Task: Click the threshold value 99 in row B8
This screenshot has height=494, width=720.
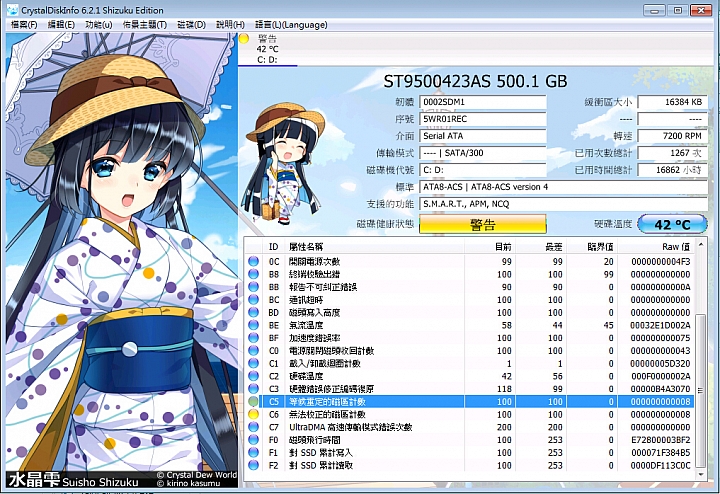Action: (x=608, y=274)
